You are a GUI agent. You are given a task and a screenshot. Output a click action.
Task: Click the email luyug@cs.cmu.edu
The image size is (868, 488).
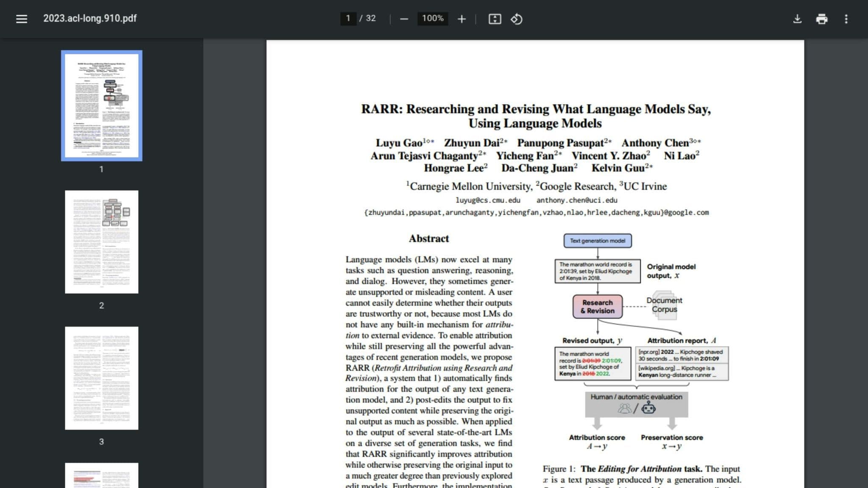coord(488,200)
